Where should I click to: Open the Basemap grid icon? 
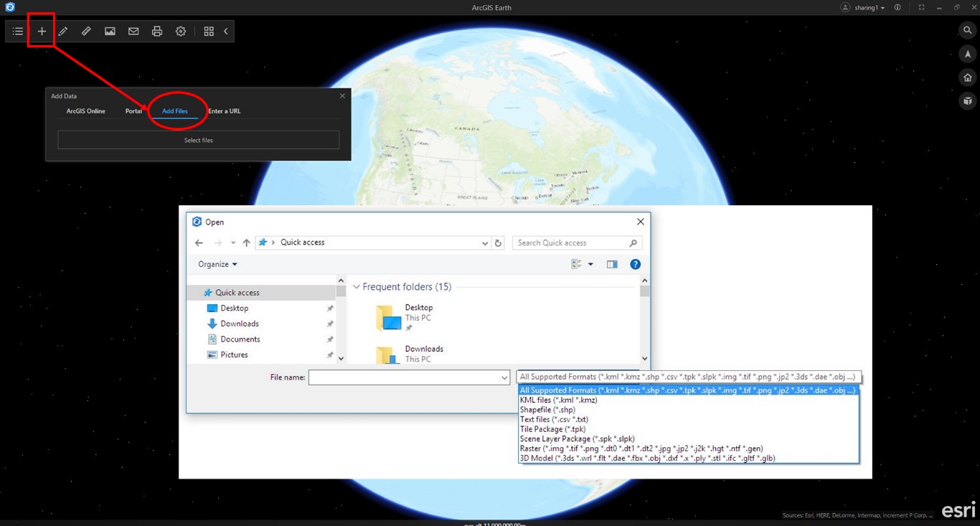pyautogui.click(x=209, y=32)
